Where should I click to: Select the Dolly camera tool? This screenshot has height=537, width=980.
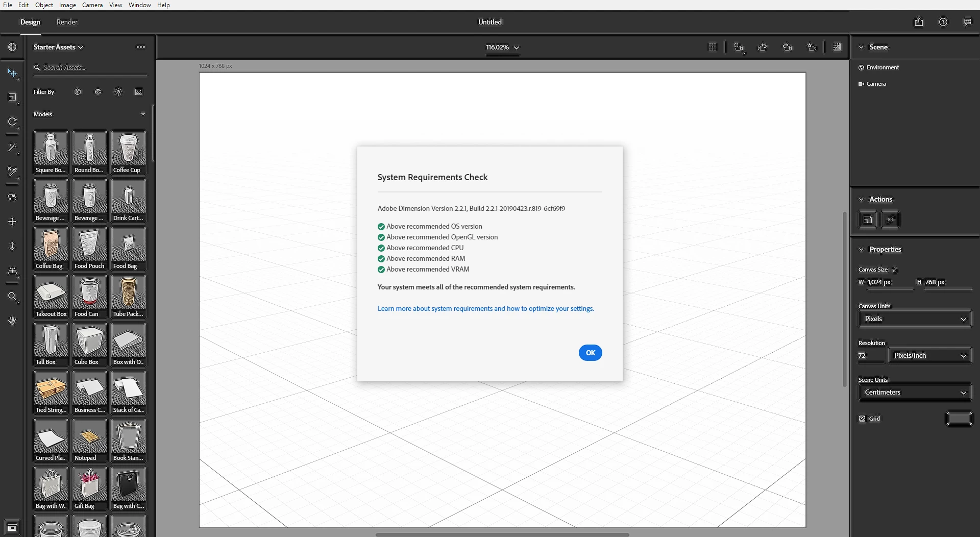click(x=12, y=246)
